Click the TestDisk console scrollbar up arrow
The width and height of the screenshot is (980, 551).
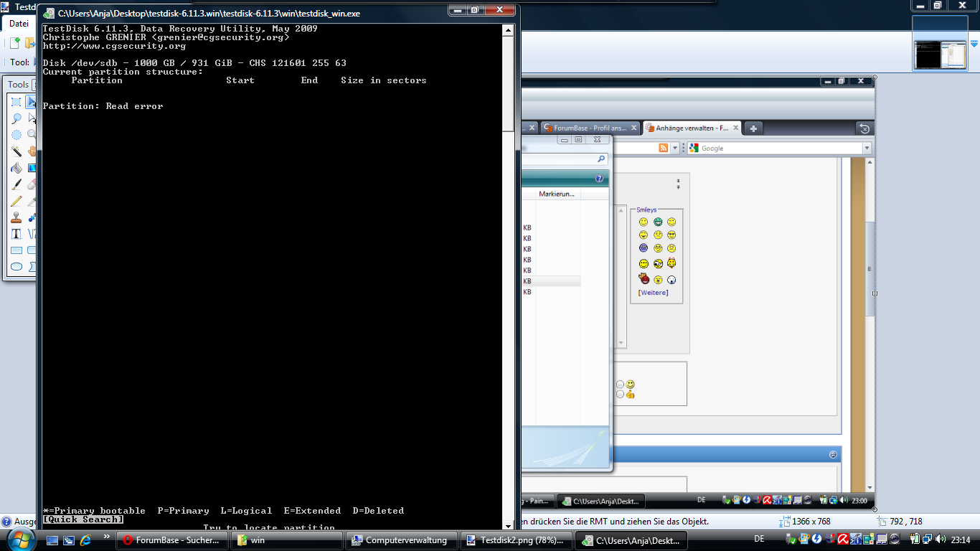[508, 30]
